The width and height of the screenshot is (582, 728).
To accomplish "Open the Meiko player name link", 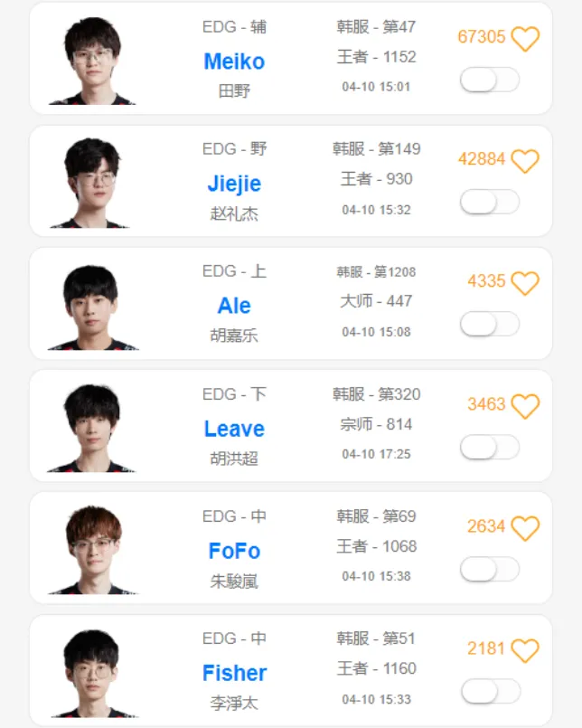I will point(234,61).
